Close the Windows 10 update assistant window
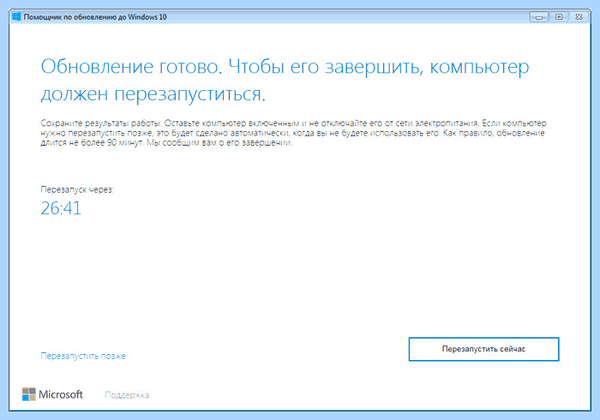The image size is (600, 420). tap(579, 17)
